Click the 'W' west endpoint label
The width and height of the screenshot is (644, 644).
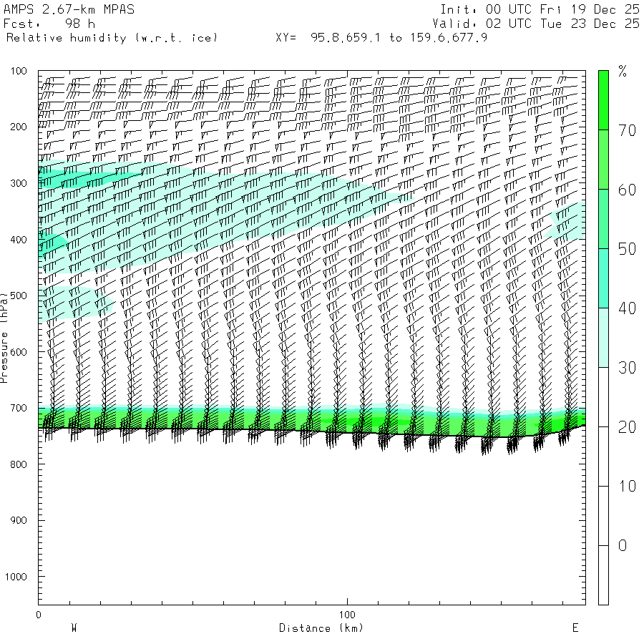pyautogui.click(x=74, y=628)
